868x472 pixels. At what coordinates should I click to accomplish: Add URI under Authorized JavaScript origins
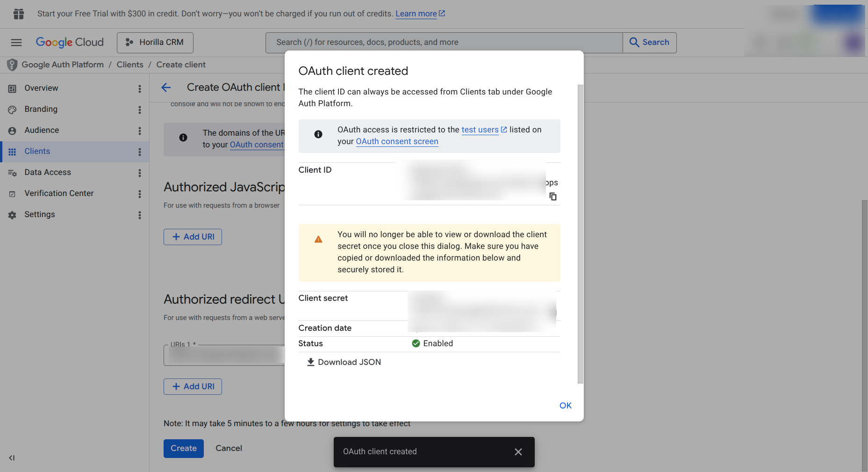click(193, 237)
